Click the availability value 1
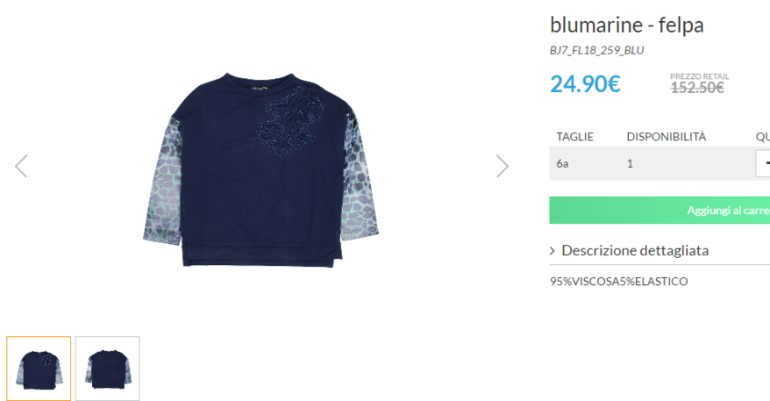The image size is (770, 401). tap(630, 163)
